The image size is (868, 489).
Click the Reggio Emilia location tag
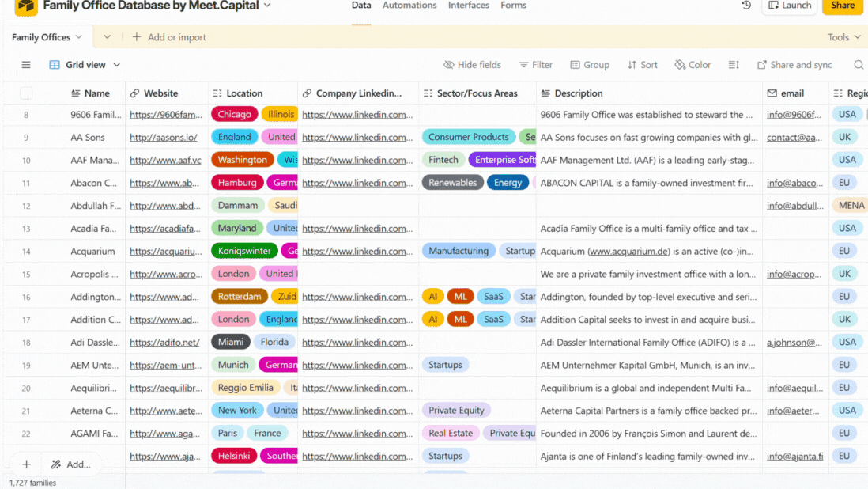245,388
